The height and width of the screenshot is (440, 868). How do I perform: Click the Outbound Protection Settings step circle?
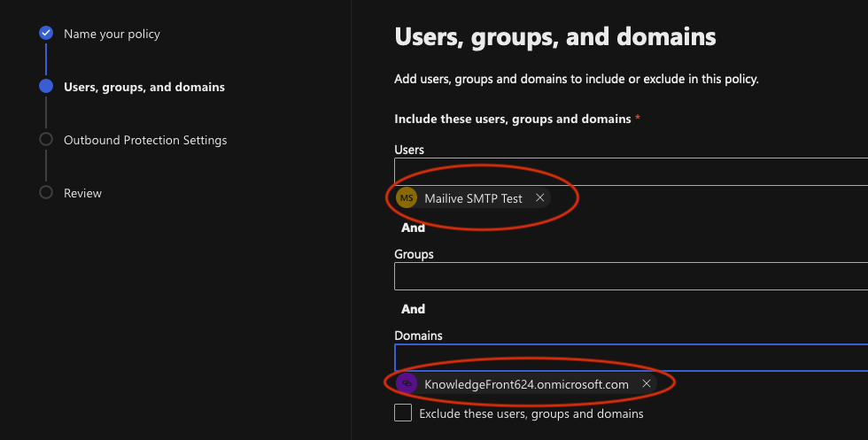click(46, 139)
